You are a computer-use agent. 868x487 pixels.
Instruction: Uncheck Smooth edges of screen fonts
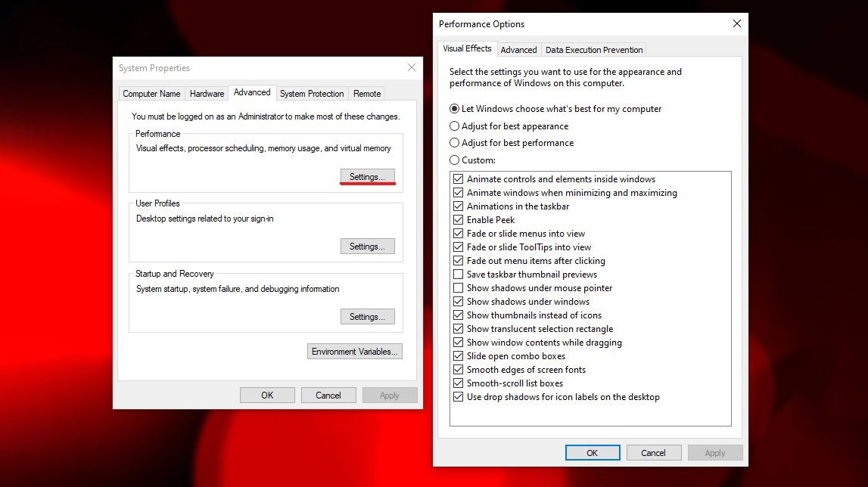459,370
